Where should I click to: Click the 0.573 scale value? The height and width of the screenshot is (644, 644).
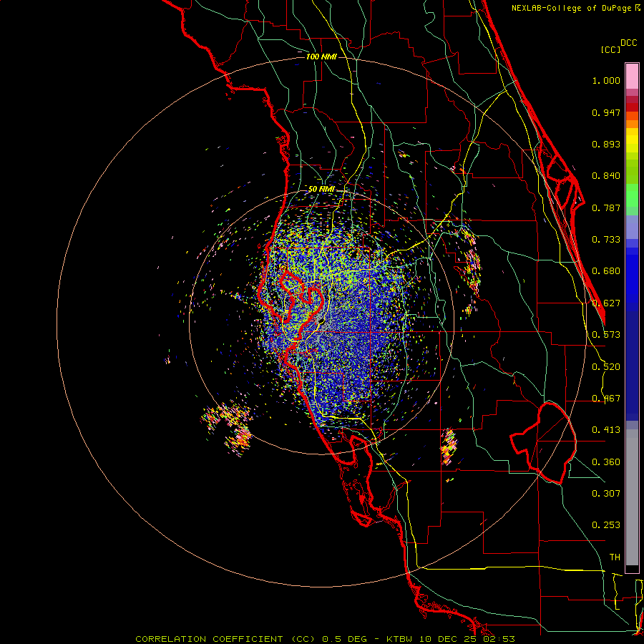tap(606, 335)
